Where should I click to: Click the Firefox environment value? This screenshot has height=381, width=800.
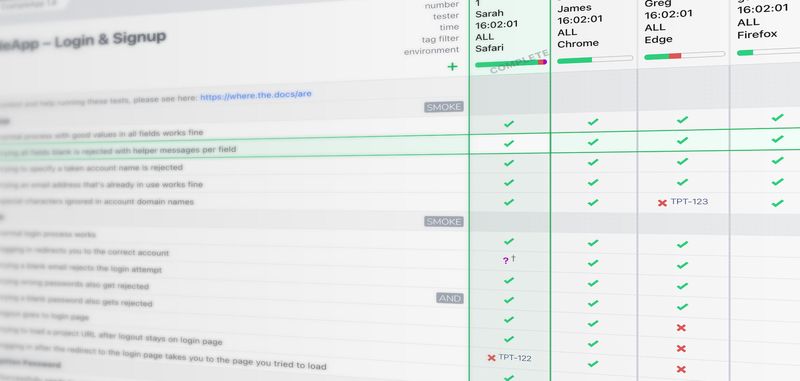coord(757,35)
